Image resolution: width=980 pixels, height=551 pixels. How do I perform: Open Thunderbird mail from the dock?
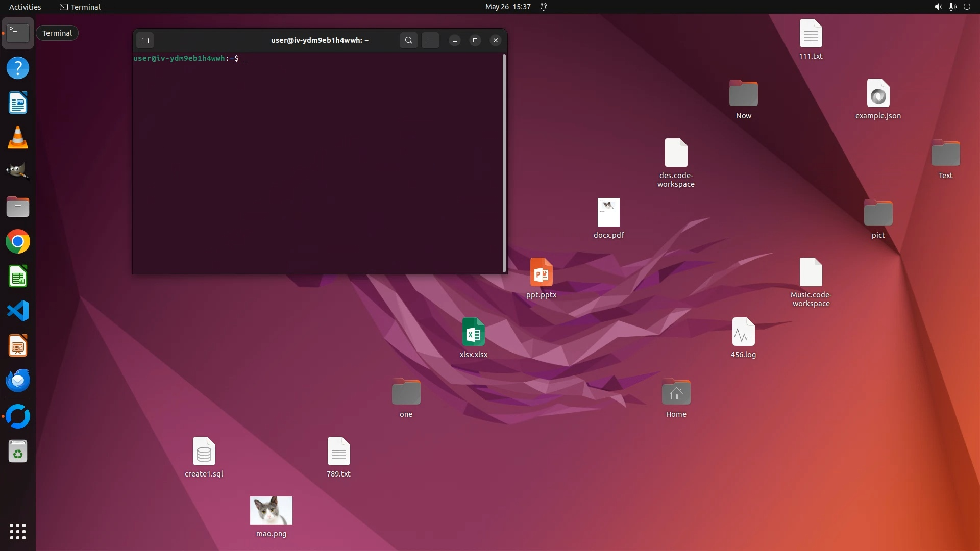pos(18,381)
